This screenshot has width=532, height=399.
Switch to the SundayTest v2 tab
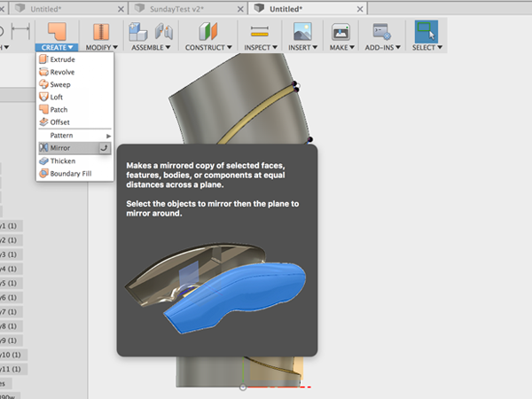(x=176, y=9)
